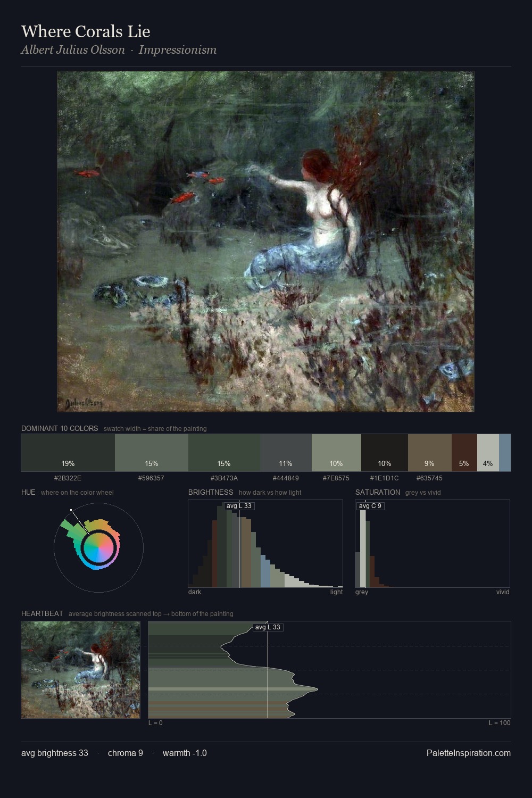This screenshot has width=532, height=798.
Task: Click the 'HUE' section heading
Action: point(28,492)
